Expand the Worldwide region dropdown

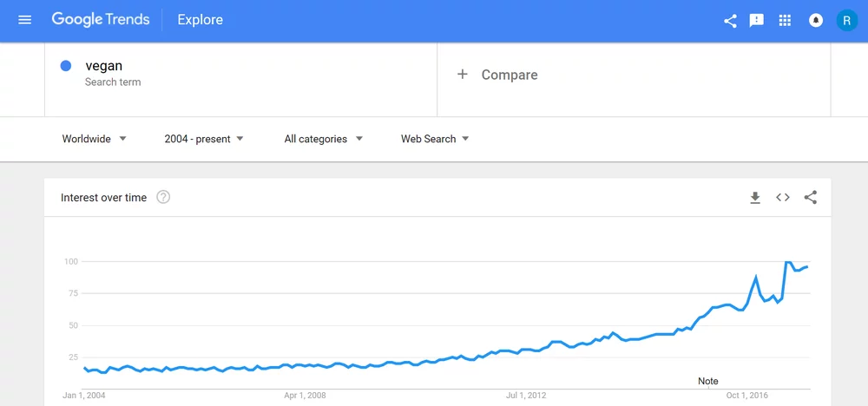point(95,139)
